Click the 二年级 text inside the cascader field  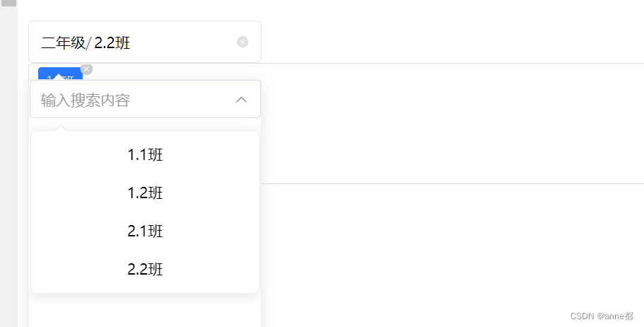[x=63, y=43]
